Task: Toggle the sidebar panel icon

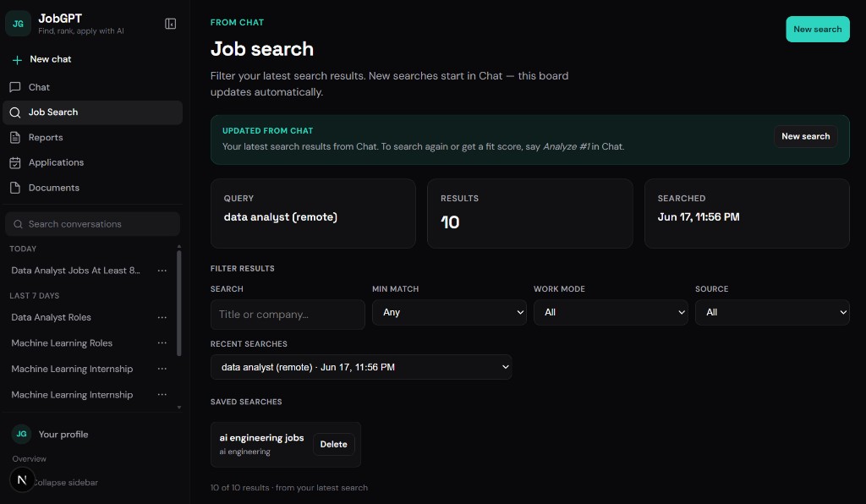Action: coord(170,24)
